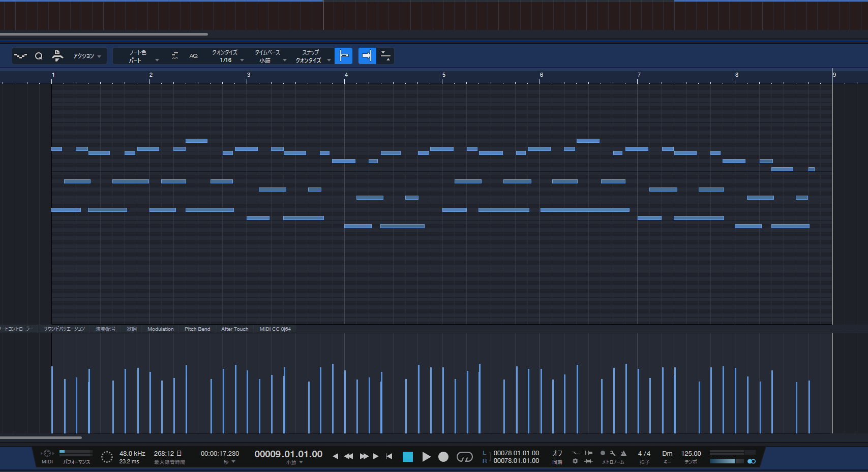Open the パフォーマンス performance meter
The image size is (868, 472).
coord(76,456)
